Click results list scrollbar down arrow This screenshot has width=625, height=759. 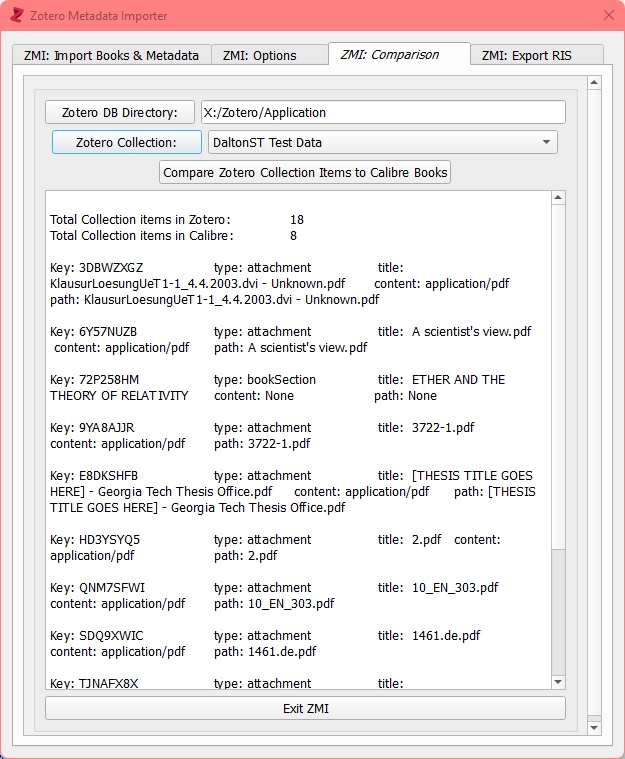(559, 682)
